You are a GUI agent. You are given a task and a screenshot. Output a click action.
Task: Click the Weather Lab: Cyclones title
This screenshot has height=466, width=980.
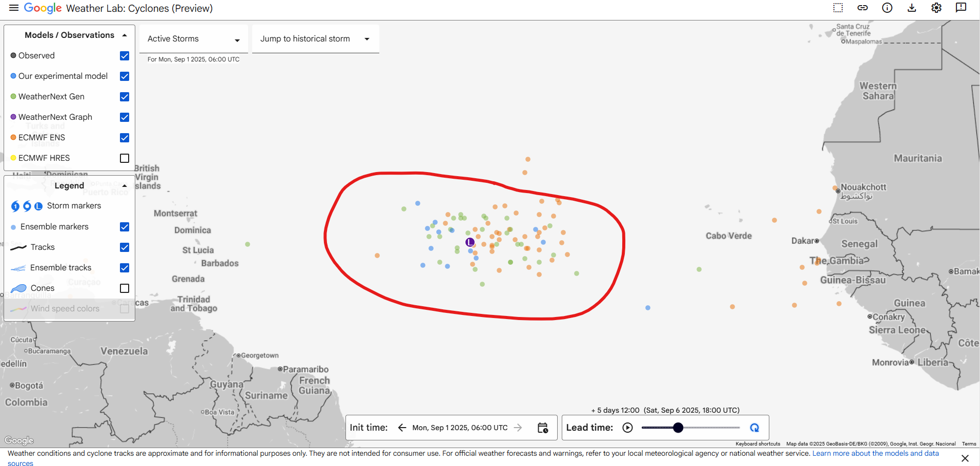139,9
